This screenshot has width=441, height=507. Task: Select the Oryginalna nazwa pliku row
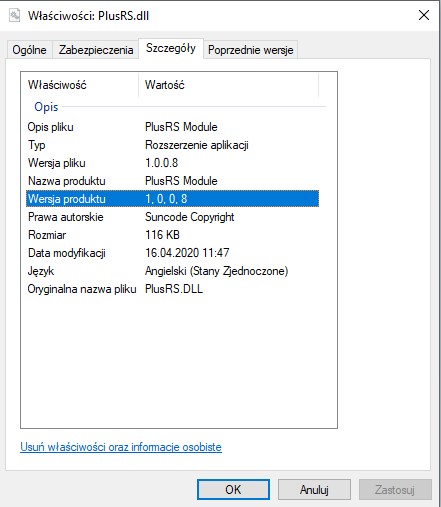coord(172,289)
